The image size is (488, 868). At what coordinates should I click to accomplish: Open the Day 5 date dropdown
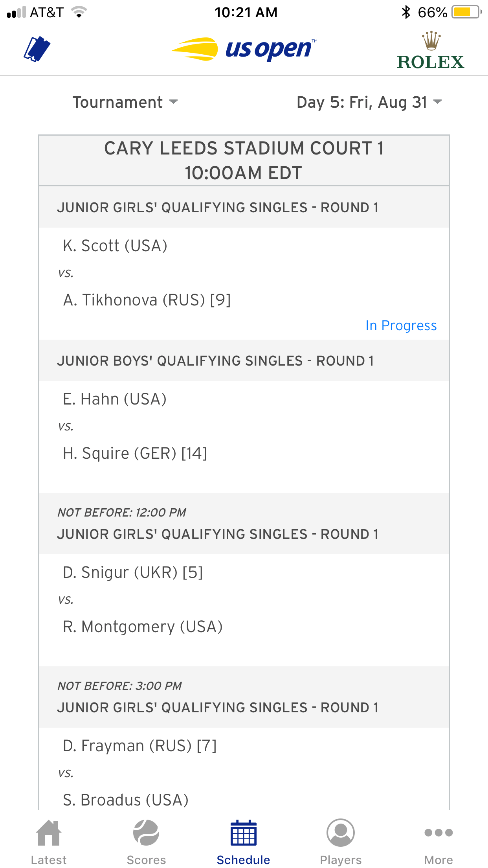[x=369, y=102]
